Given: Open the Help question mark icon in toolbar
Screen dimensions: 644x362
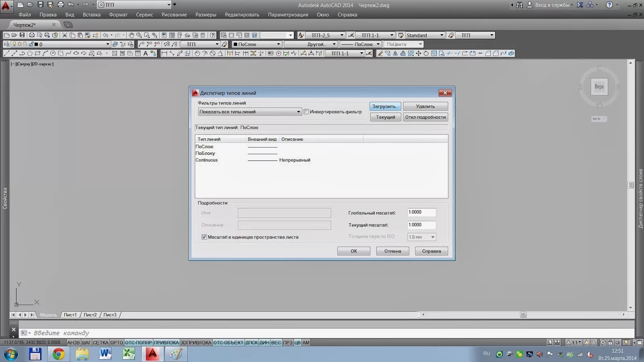Looking at the screenshot, I should pyautogui.click(x=213, y=35).
